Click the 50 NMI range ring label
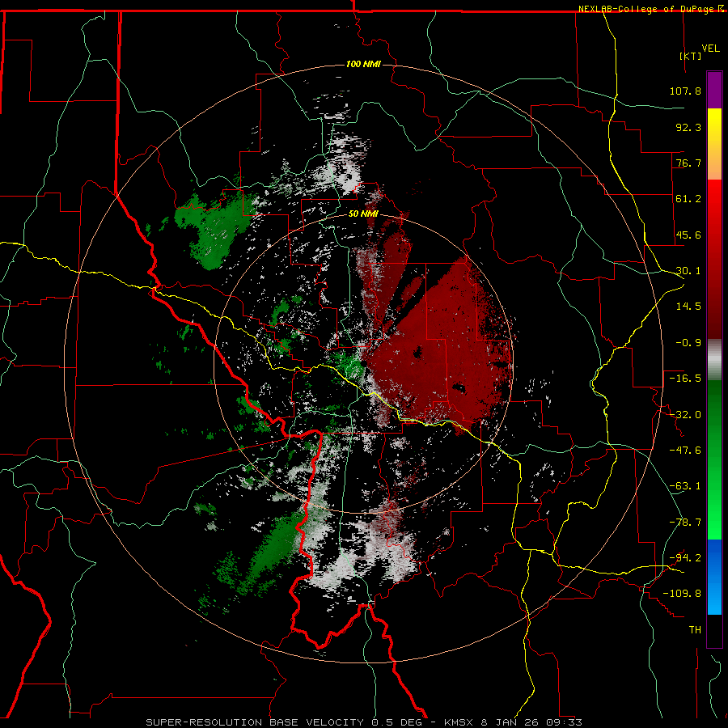 click(x=363, y=214)
